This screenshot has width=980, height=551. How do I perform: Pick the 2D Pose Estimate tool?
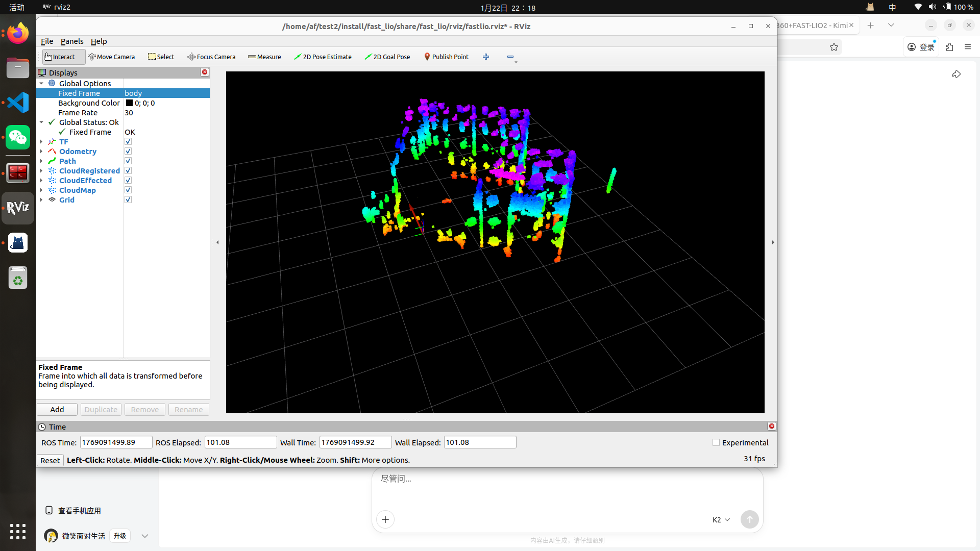coord(323,57)
